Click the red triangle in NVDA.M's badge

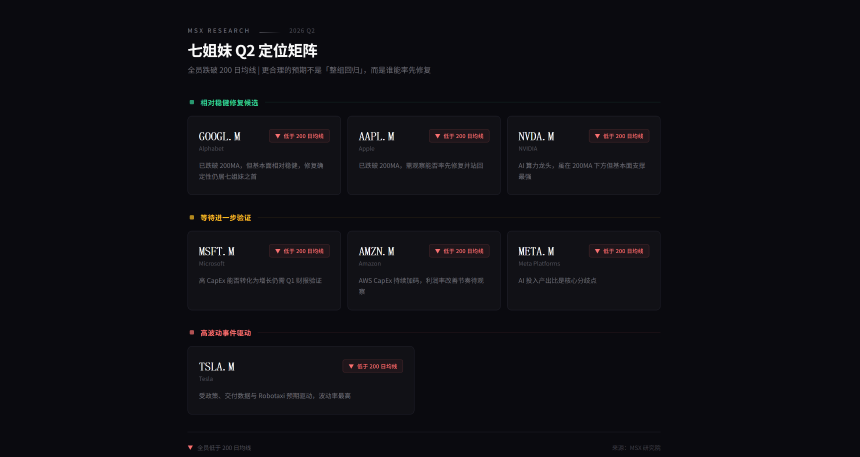[x=597, y=136]
